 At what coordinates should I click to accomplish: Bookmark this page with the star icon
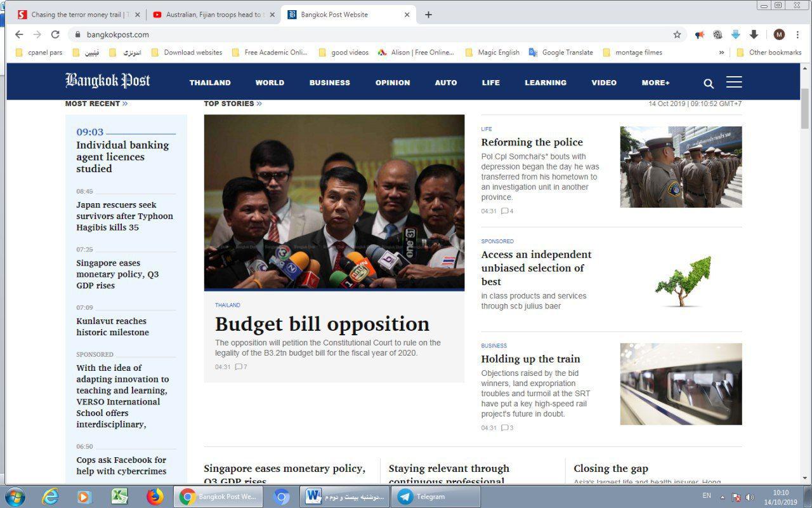coord(677,34)
